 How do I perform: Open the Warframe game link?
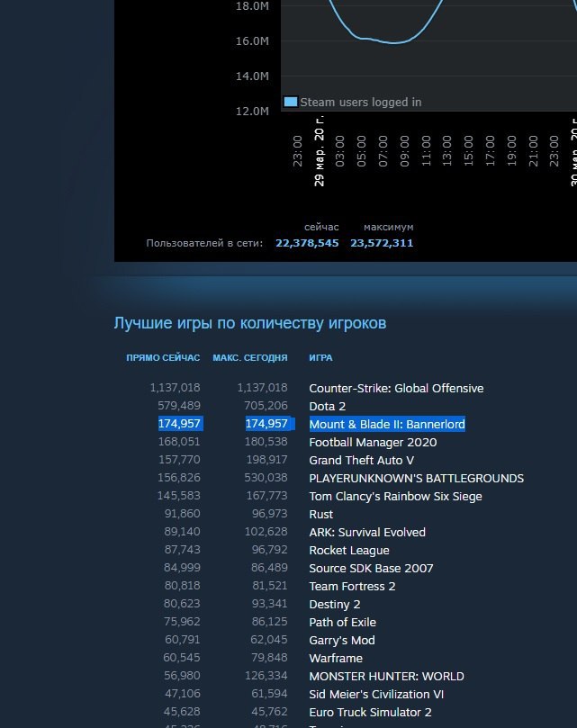point(336,659)
